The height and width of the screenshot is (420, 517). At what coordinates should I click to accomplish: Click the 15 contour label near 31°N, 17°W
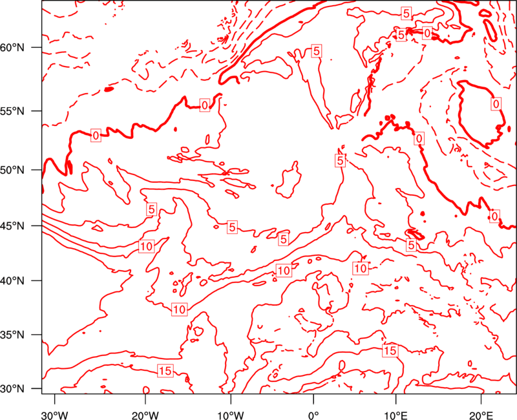point(165,371)
